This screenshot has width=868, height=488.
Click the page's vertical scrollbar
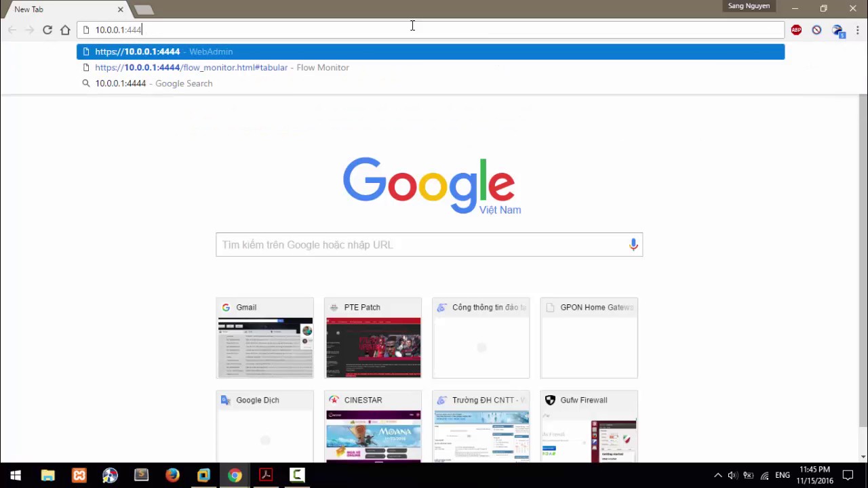point(863,260)
